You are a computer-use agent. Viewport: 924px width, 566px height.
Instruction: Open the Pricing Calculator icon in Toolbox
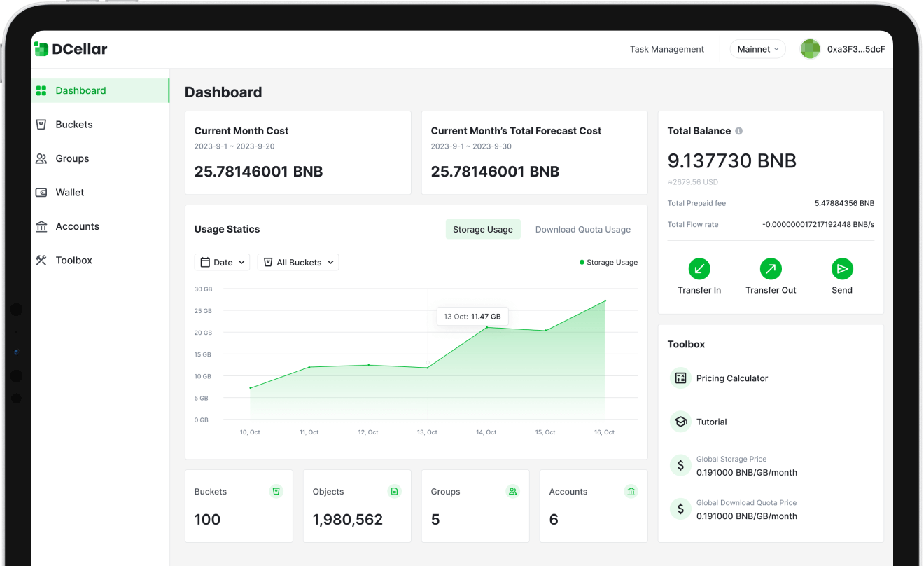(680, 378)
